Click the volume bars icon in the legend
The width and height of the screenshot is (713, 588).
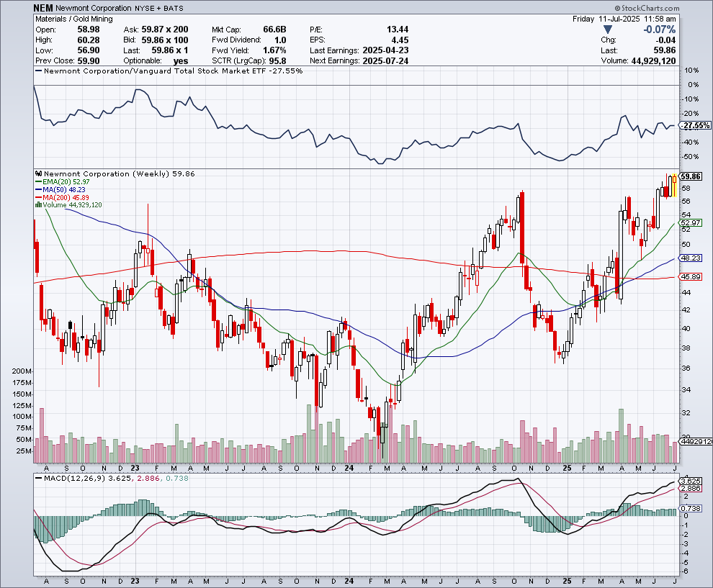(39, 205)
